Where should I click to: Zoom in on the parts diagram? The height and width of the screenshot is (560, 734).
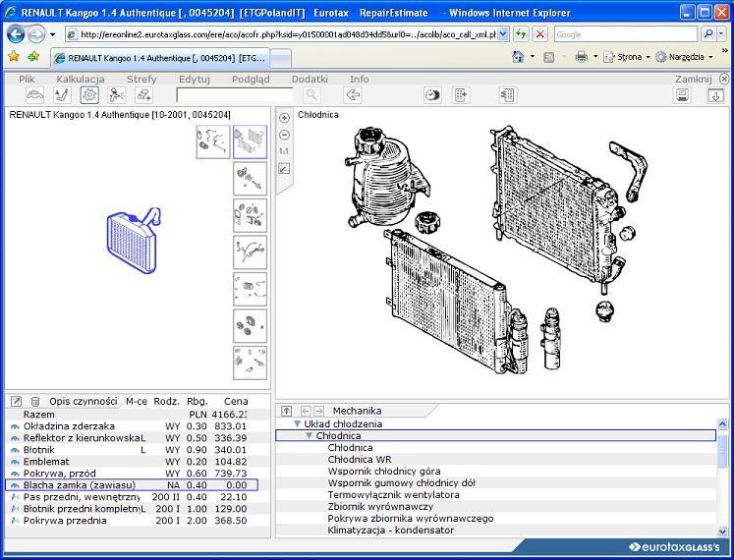pyautogui.click(x=284, y=118)
